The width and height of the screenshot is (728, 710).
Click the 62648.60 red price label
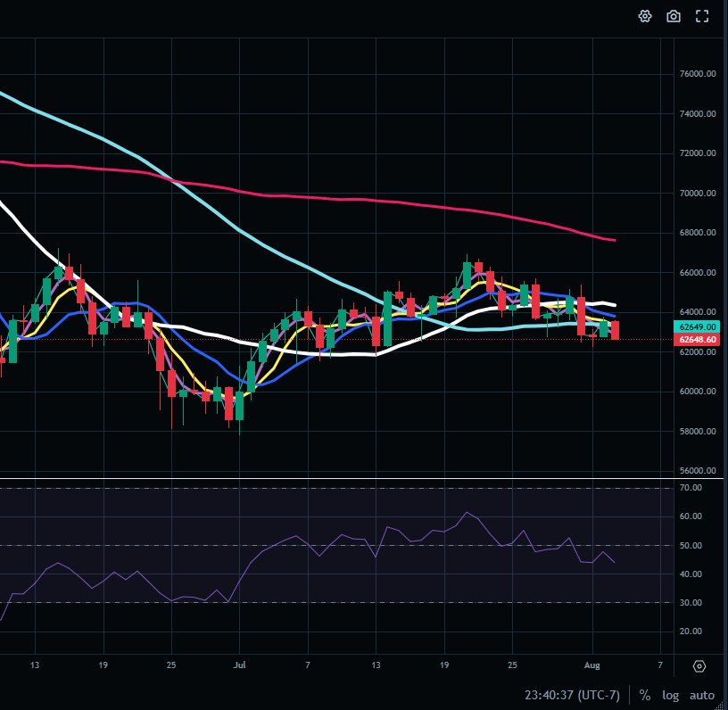point(697,340)
